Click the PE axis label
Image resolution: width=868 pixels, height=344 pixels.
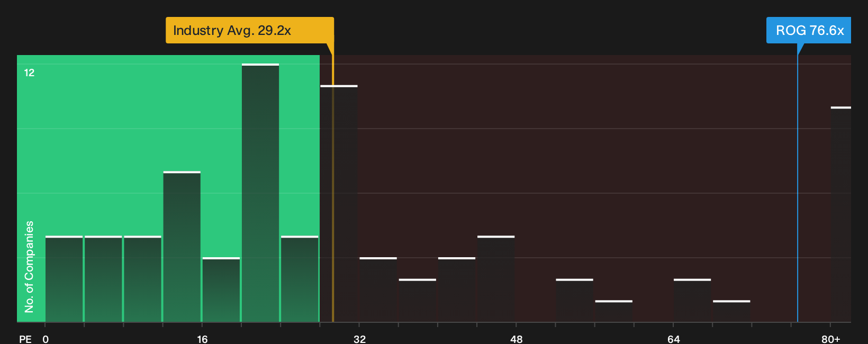25,339
